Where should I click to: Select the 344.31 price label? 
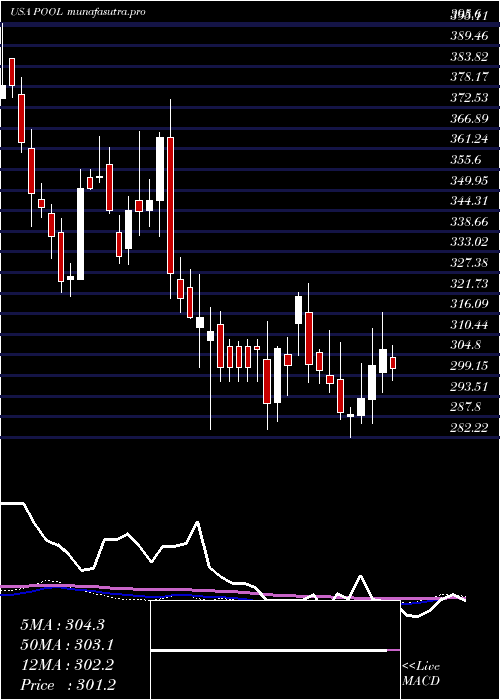469,201
